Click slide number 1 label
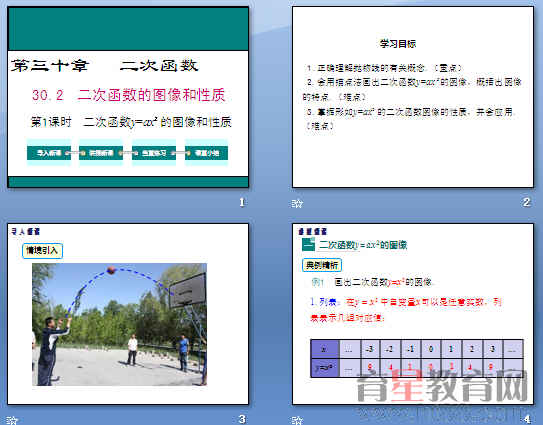The image size is (543, 425). pyautogui.click(x=242, y=202)
